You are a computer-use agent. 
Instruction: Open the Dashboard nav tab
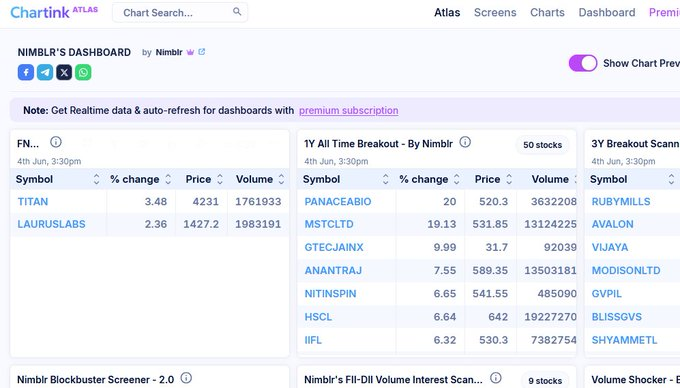click(607, 13)
